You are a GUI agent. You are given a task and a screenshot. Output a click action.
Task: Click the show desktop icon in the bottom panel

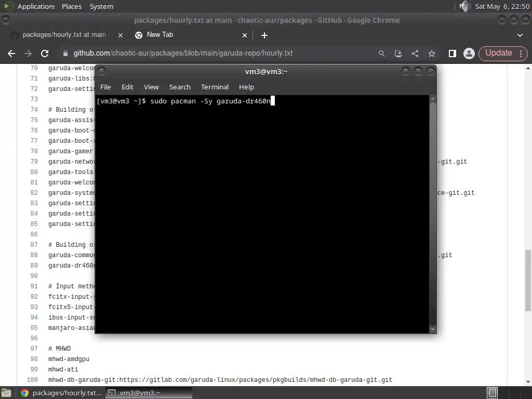[6, 393]
